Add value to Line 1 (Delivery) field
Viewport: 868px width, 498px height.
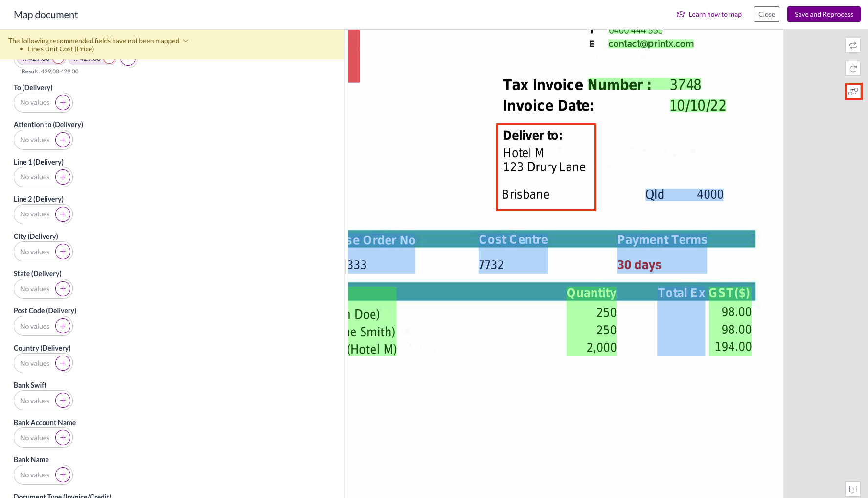click(x=63, y=177)
